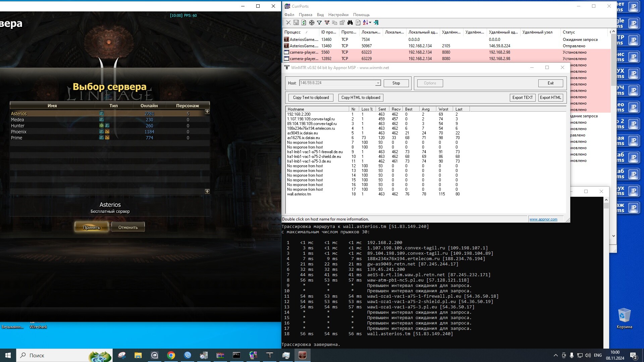Click Copy Text to clipboard in WinMTR
Screen dimensions: 644x362
311,98
